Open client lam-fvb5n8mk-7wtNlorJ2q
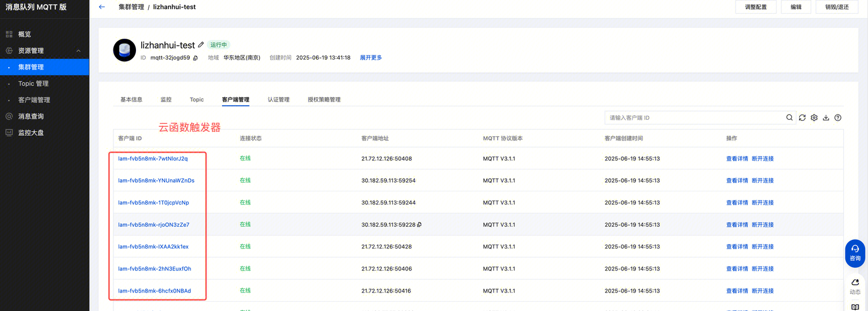Image resolution: width=868 pixels, height=311 pixels. click(153, 158)
